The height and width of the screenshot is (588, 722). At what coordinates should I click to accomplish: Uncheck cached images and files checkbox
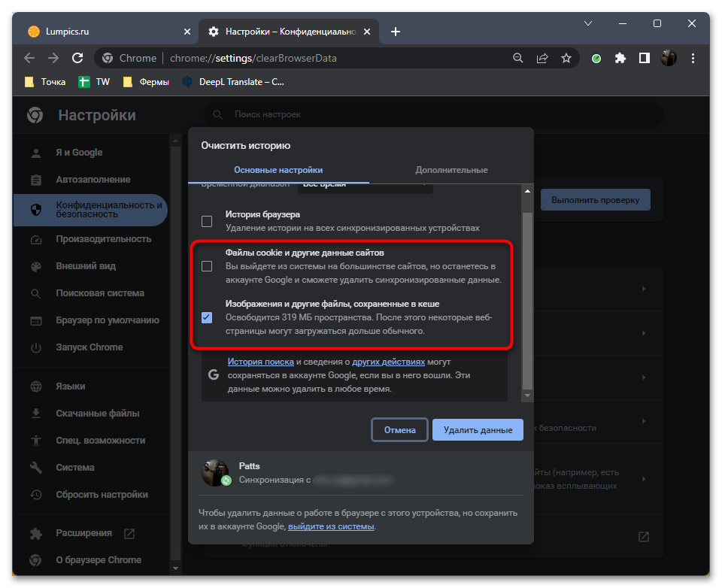[x=207, y=317]
